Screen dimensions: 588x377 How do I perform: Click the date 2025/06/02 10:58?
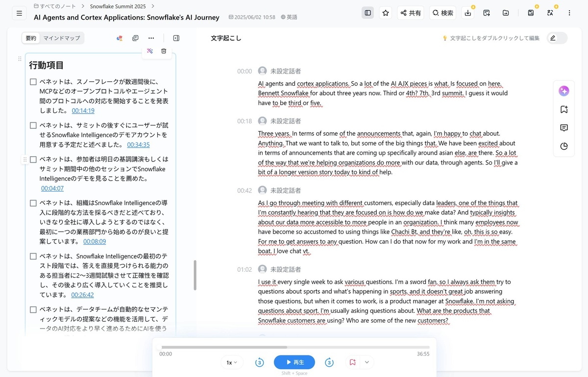point(251,17)
